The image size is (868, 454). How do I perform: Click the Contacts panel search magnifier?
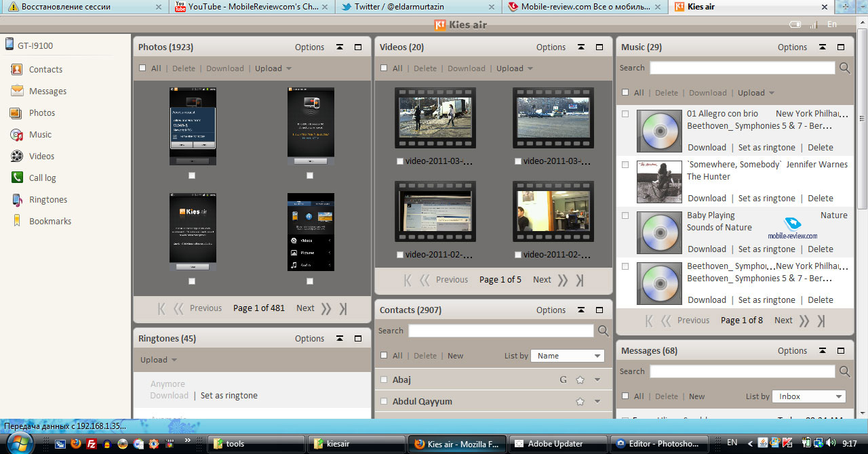click(x=603, y=331)
